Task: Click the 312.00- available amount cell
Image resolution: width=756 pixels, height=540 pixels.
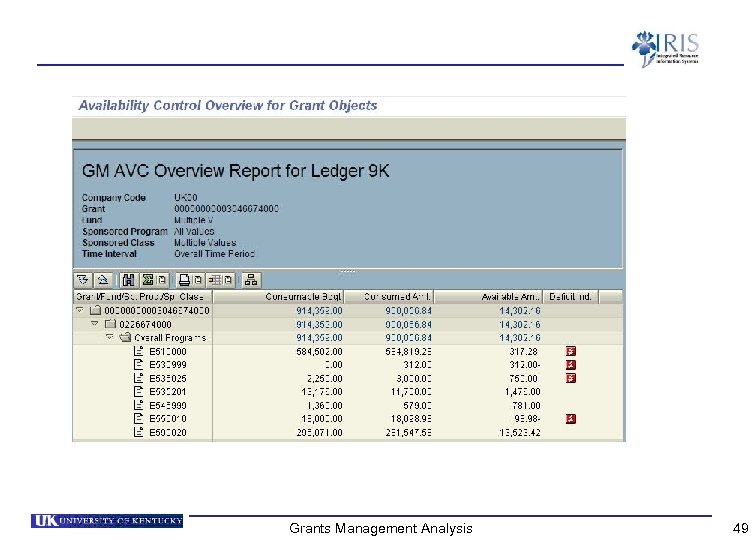Action: point(525,365)
